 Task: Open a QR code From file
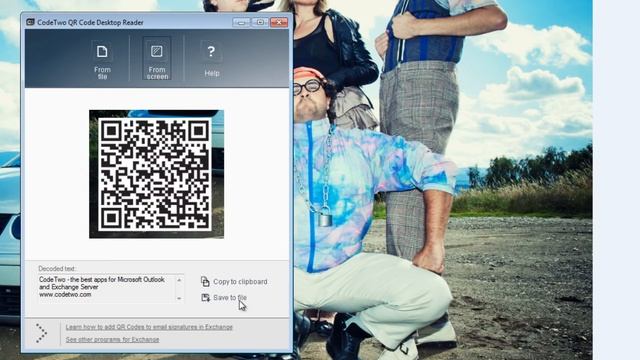[102, 60]
